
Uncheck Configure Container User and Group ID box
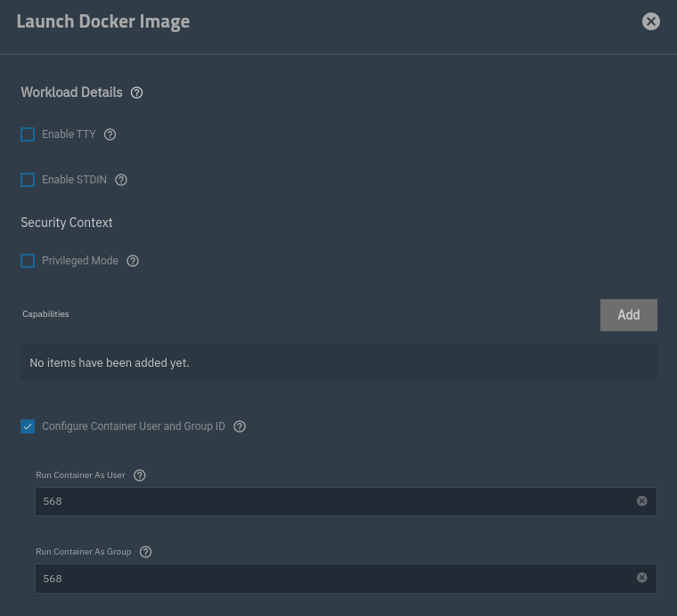coord(28,426)
